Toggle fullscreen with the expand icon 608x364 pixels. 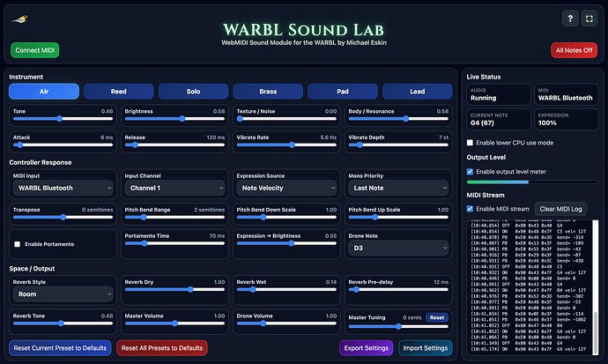tap(589, 19)
